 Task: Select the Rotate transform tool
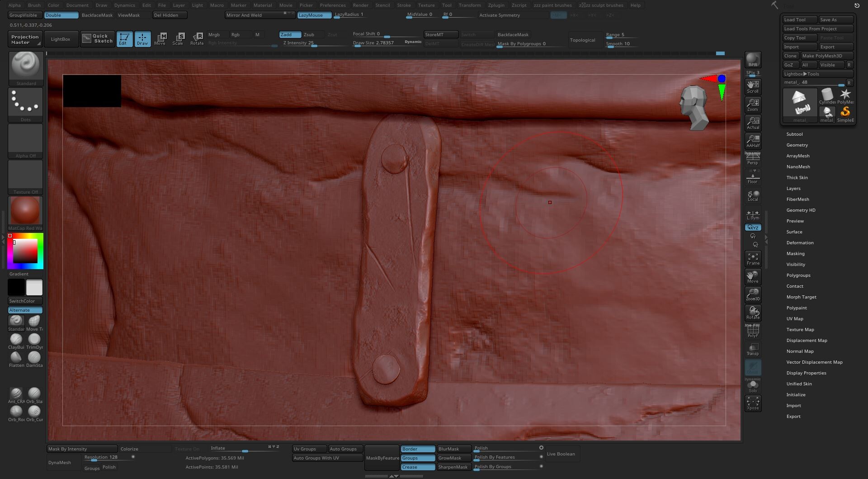pos(197,39)
